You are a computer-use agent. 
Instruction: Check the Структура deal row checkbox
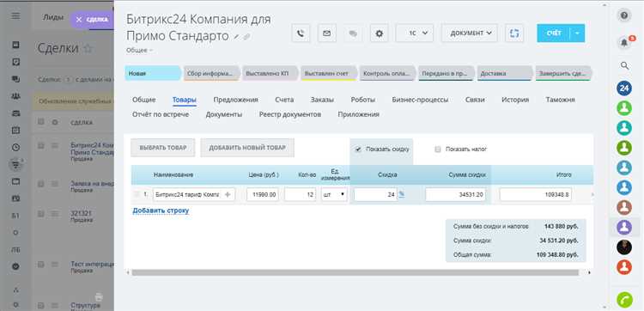tap(40, 306)
